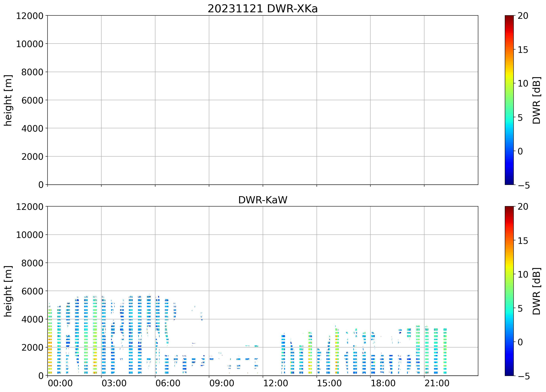Click the 00:00 time axis label
Screen dimensions: 546x392
tap(60, 383)
